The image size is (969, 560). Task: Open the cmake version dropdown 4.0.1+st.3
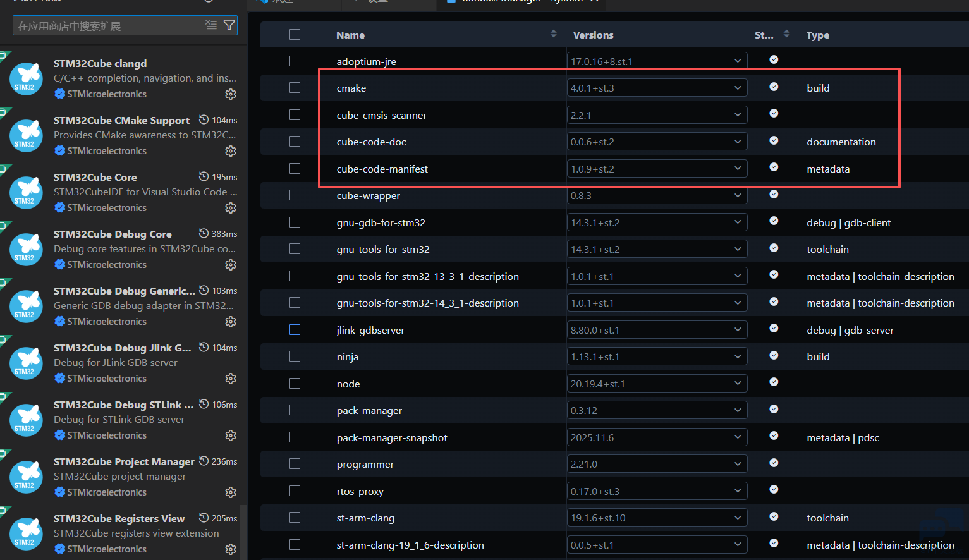coord(657,88)
